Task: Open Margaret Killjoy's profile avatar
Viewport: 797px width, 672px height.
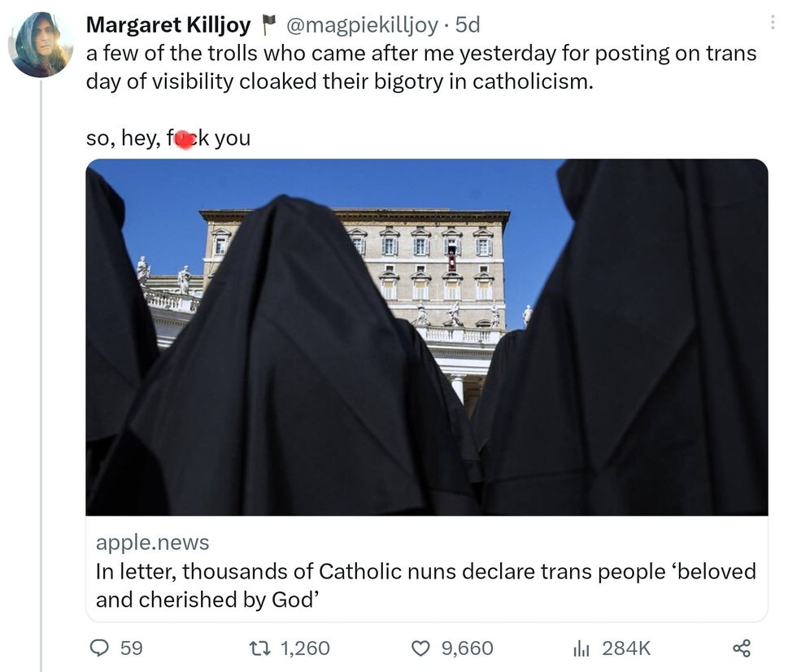Action: point(41,45)
